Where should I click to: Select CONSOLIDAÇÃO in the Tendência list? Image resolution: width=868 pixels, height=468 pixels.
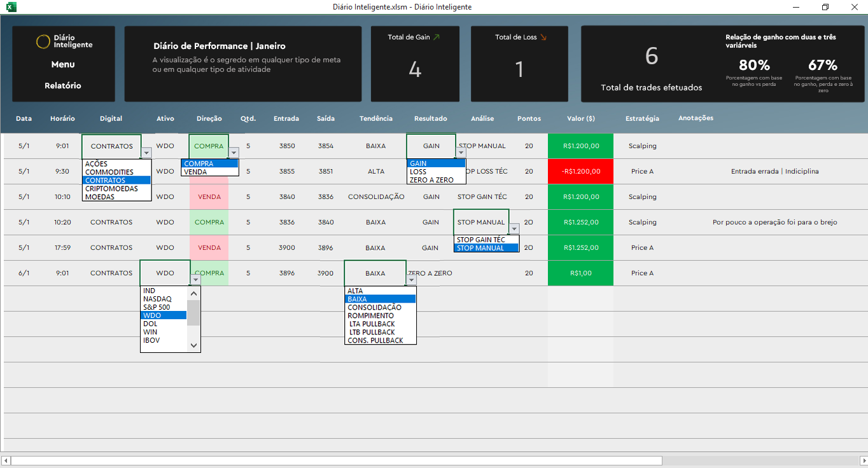381,307
